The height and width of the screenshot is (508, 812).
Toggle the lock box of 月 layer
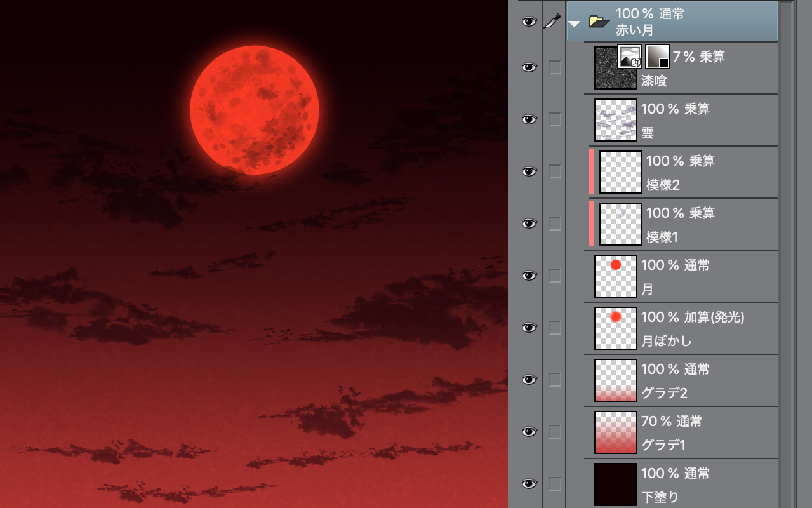[555, 276]
